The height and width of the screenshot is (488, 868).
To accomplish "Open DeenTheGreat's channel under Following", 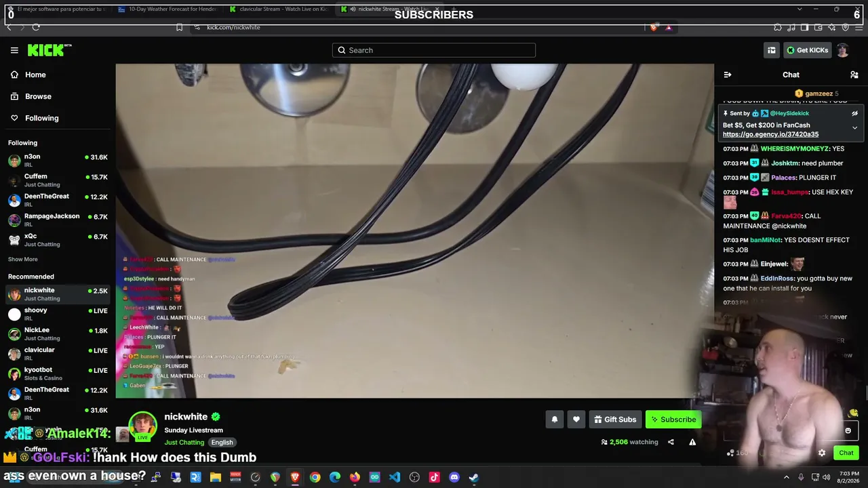I will click(x=58, y=200).
